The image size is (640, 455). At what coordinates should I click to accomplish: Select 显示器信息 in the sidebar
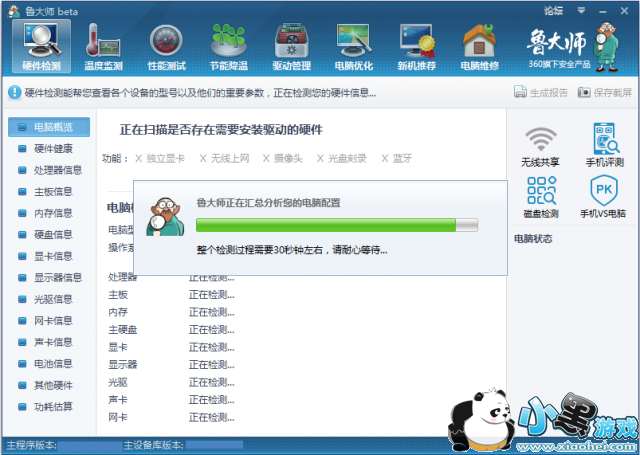(x=49, y=277)
